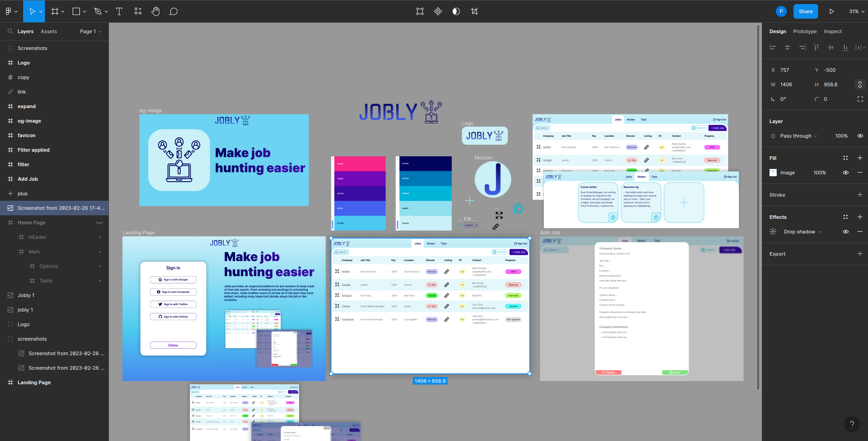The height and width of the screenshot is (441, 868).
Task: Select the Frame tool
Action: pos(55,11)
